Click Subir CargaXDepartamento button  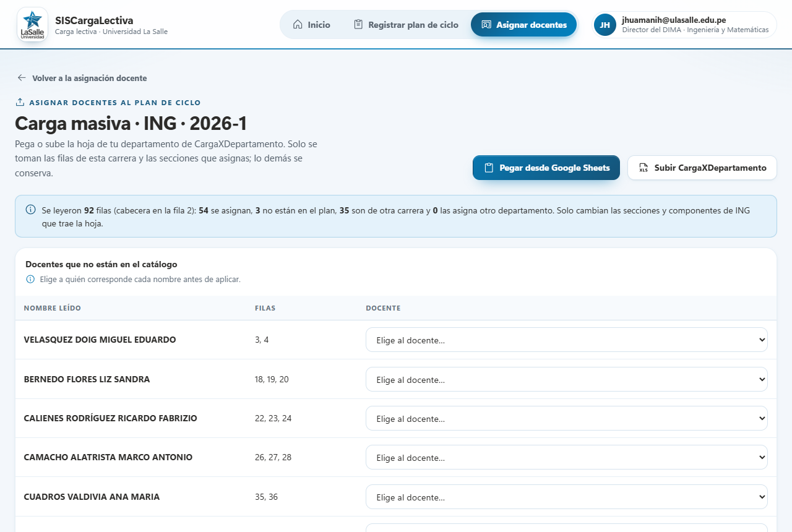702,168
